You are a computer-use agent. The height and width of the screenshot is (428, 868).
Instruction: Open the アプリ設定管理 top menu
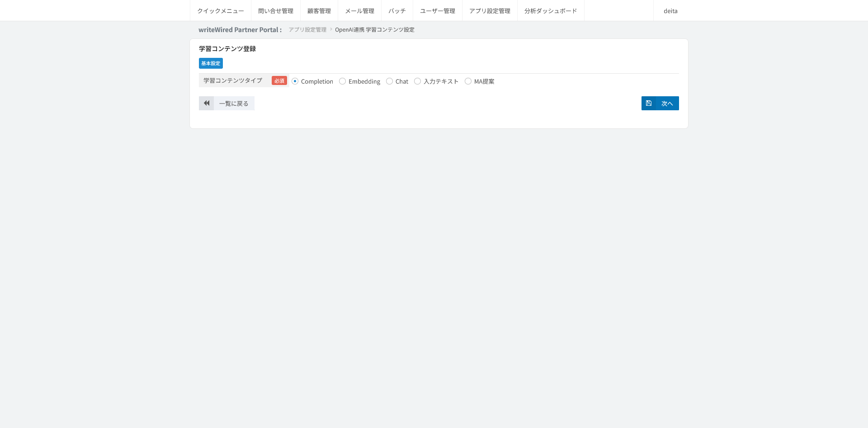(490, 11)
